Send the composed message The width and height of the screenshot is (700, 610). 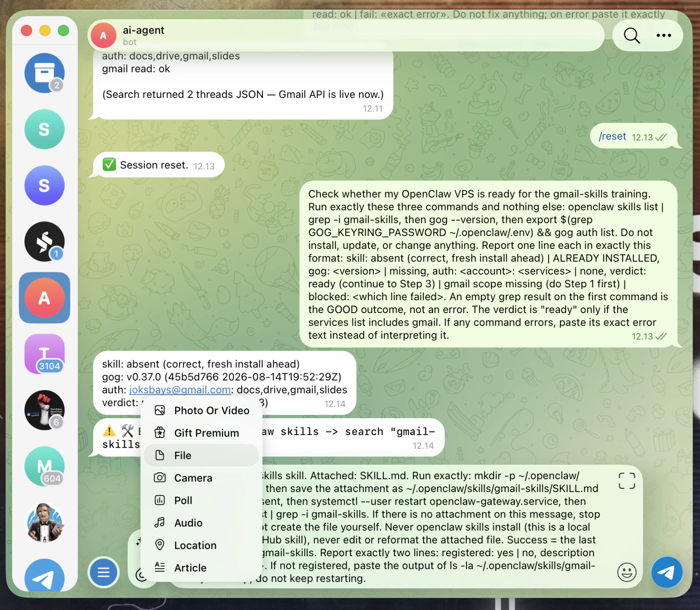pos(667,572)
